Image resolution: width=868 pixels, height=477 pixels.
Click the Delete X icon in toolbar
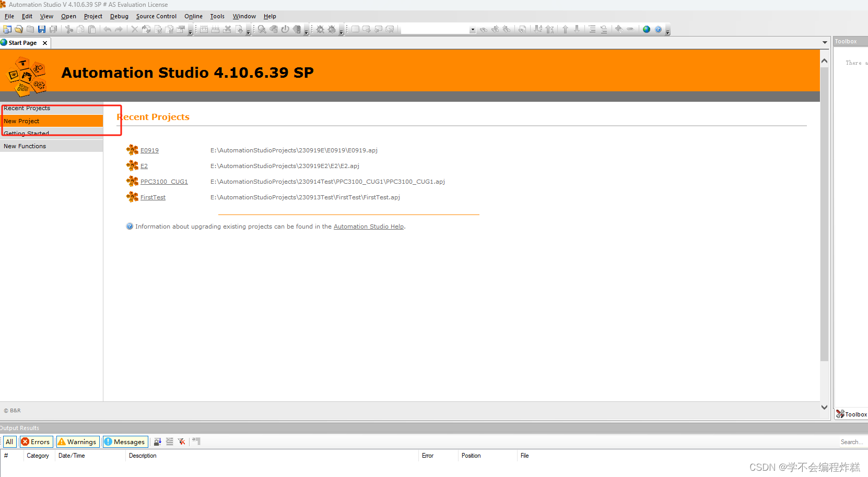(x=134, y=29)
